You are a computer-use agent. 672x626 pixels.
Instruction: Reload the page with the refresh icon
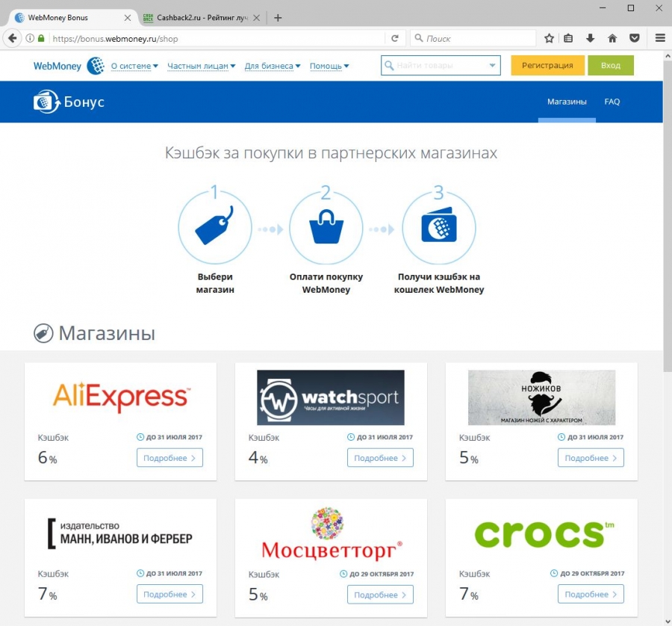pyautogui.click(x=395, y=38)
